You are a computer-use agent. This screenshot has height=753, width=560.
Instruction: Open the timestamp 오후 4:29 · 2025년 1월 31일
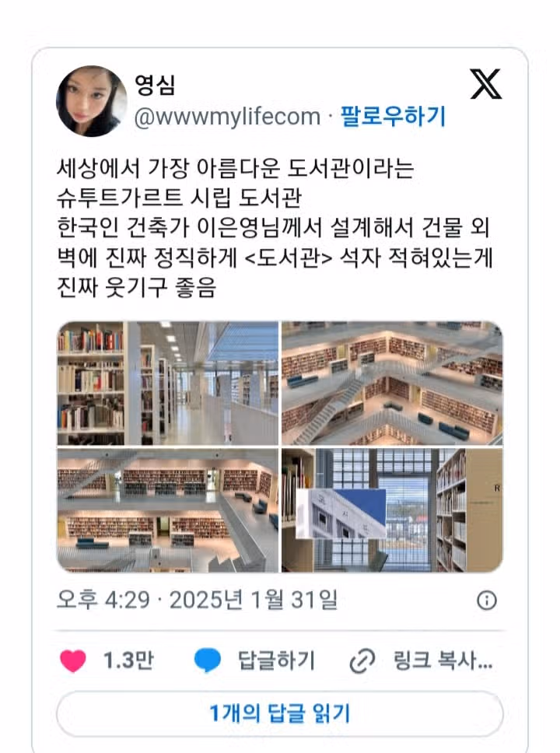click(197, 600)
